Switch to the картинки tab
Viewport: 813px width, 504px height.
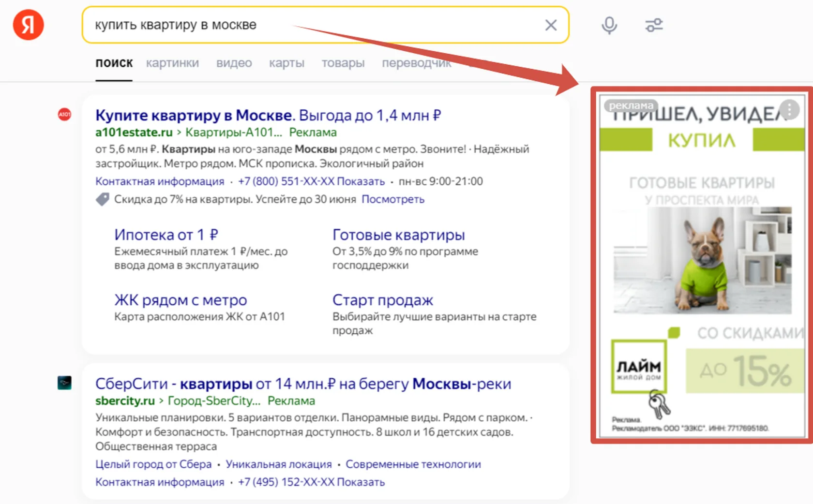[x=172, y=63]
